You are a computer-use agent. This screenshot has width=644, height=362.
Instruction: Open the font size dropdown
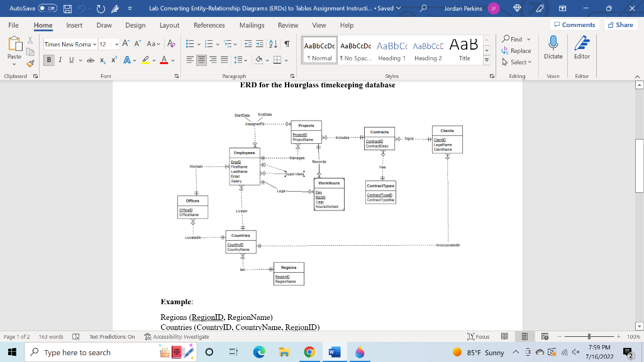[x=116, y=44]
